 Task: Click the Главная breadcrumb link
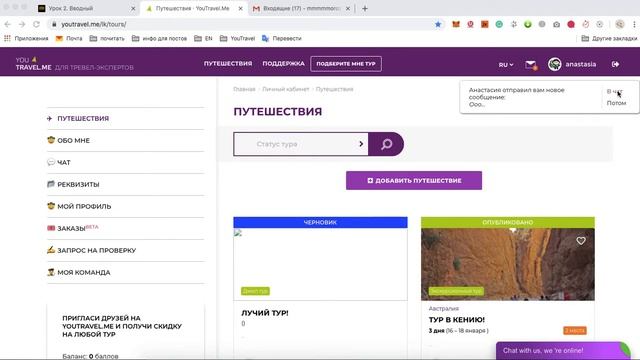(x=244, y=89)
